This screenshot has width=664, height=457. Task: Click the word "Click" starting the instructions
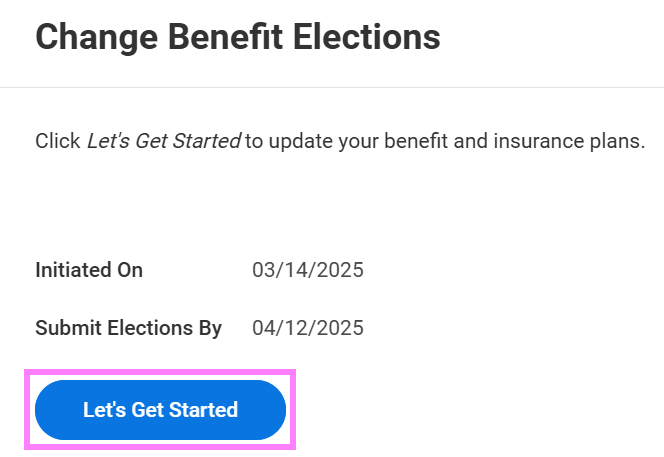[x=58, y=141]
